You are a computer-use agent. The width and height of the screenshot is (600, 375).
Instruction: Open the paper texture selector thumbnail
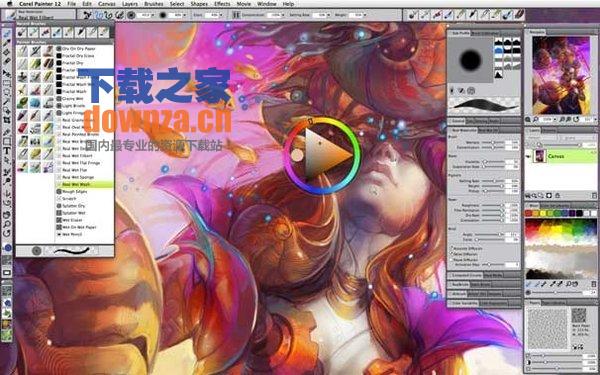coord(579,315)
